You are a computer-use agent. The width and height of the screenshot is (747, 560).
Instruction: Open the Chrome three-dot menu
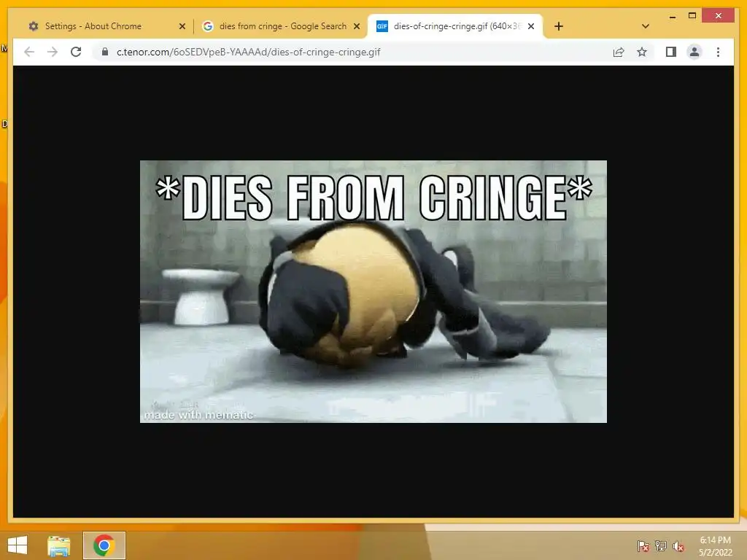click(x=718, y=52)
